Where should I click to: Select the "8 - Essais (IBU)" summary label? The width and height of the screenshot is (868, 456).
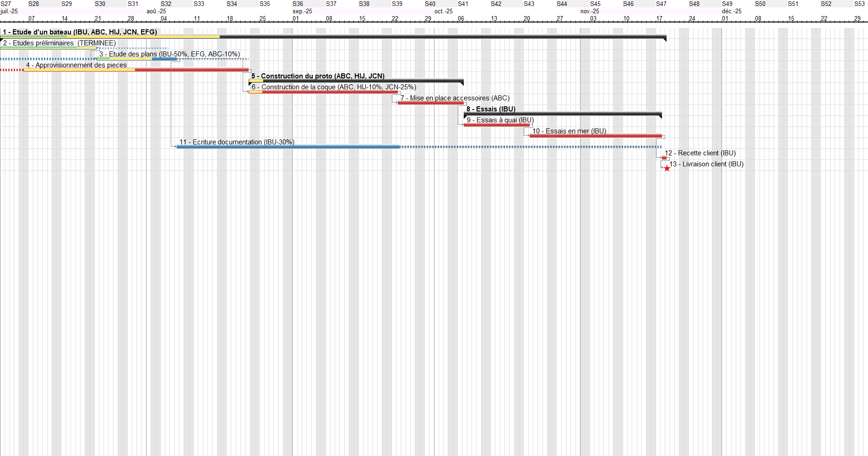tap(491, 109)
